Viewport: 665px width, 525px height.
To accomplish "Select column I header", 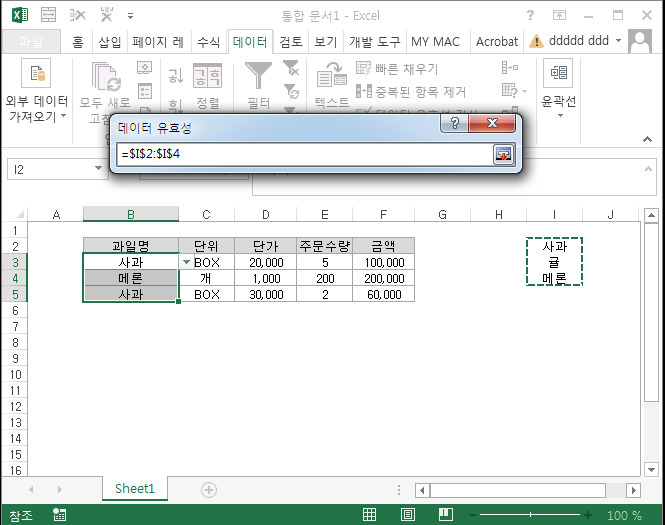I will tap(554, 214).
